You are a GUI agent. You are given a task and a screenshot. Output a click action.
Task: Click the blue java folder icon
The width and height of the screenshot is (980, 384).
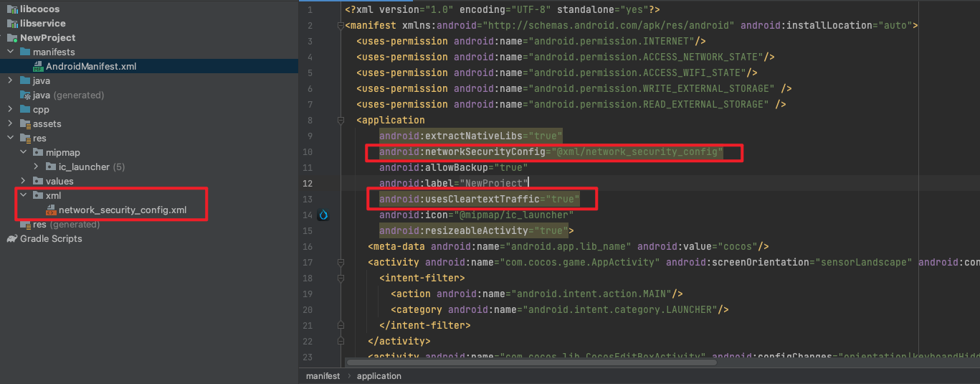click(25, 81)
